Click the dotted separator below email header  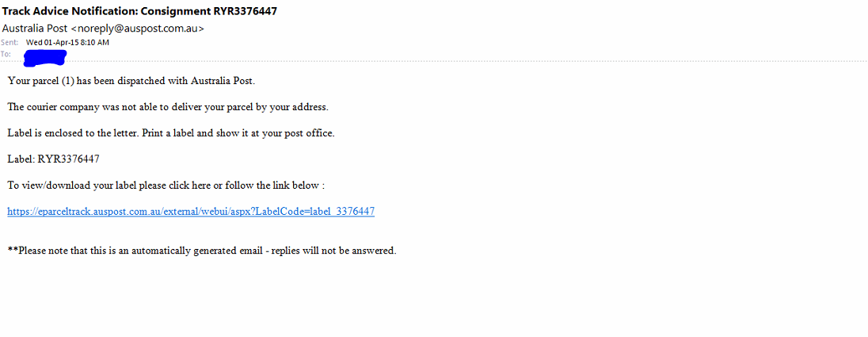click(434, 60)
